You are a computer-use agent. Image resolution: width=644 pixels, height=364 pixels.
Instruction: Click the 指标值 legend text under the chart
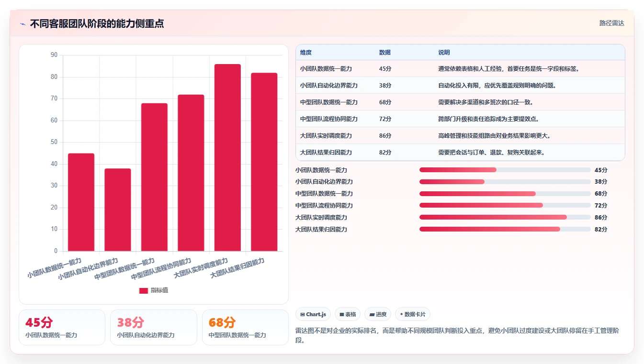click(159, 290)
